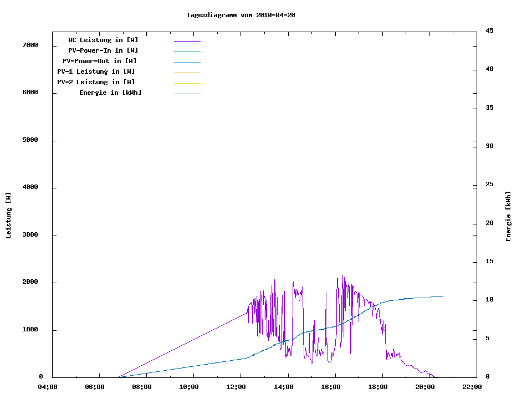Select the PV-Power-In legend label

click(x=107, y=50)
